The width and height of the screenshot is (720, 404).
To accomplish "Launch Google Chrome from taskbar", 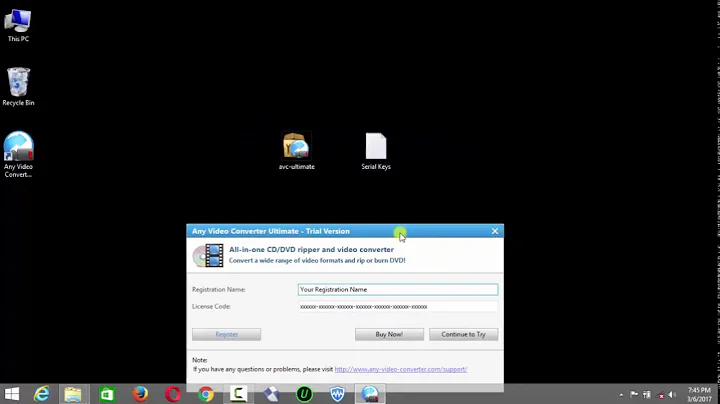I will (x=206, y=394).
